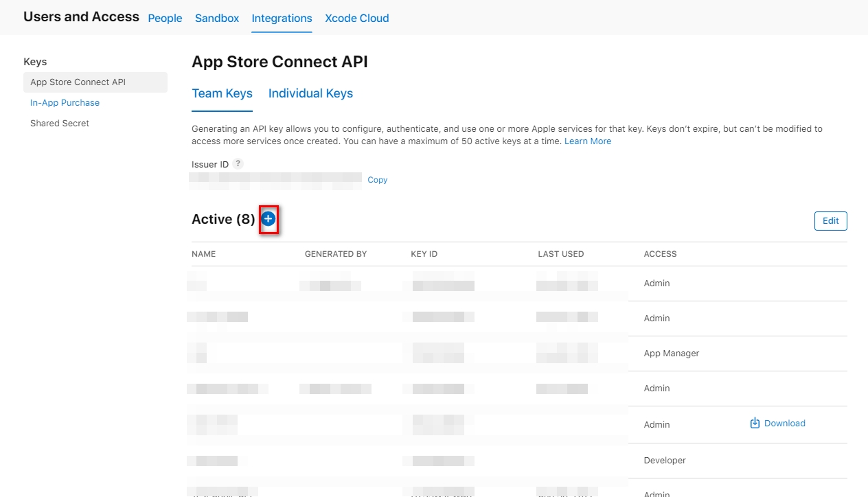This screenshot has height=497, width=868.
Task: Click the plus icon to add a key
Action: pos(269,219)
